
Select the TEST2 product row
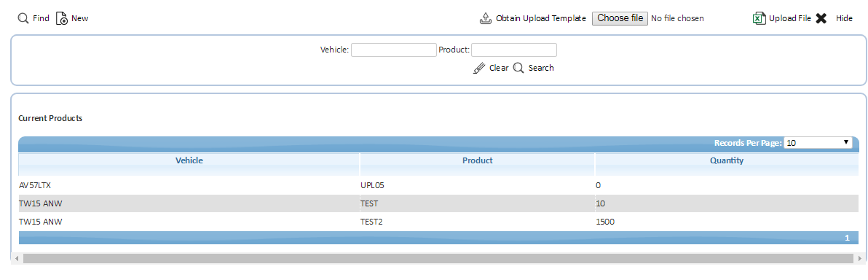[x=438, y=222]
